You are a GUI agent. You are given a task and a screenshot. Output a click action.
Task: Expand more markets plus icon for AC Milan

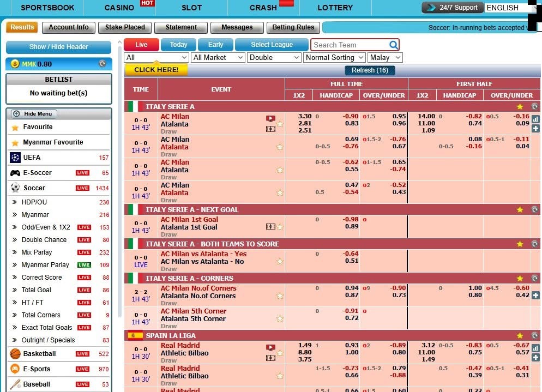(535, 129)
